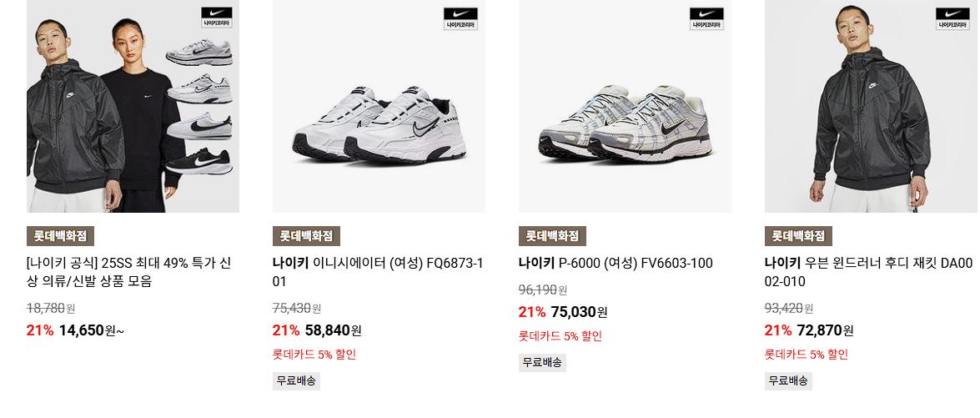
Task: Click 롯데백화점 tag under Windrunner jacket
Action: pos(798,236)
